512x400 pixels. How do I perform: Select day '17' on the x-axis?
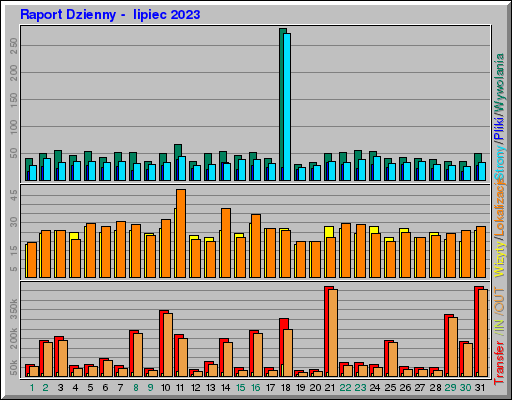[x=270, y=388]
